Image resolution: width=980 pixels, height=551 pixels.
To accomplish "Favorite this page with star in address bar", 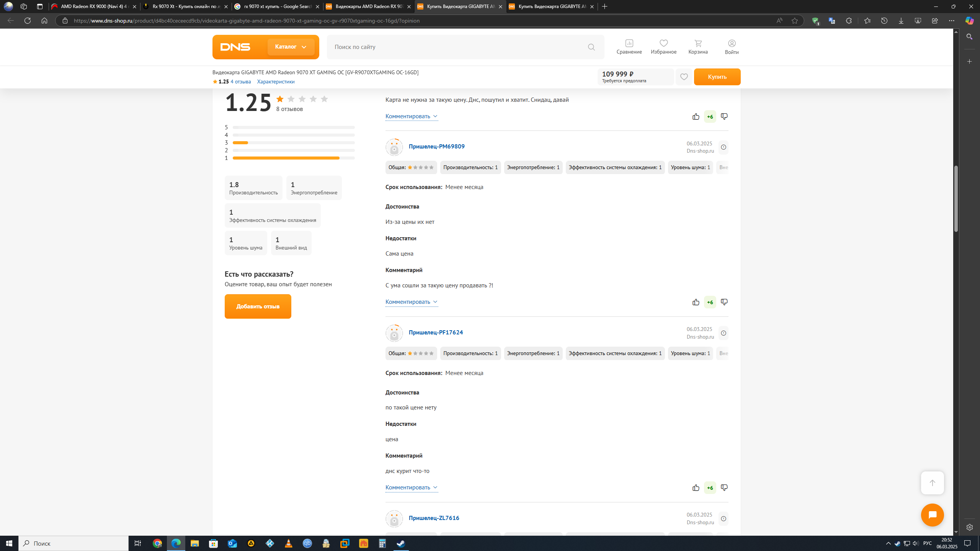I will click(x=795, y=21).
